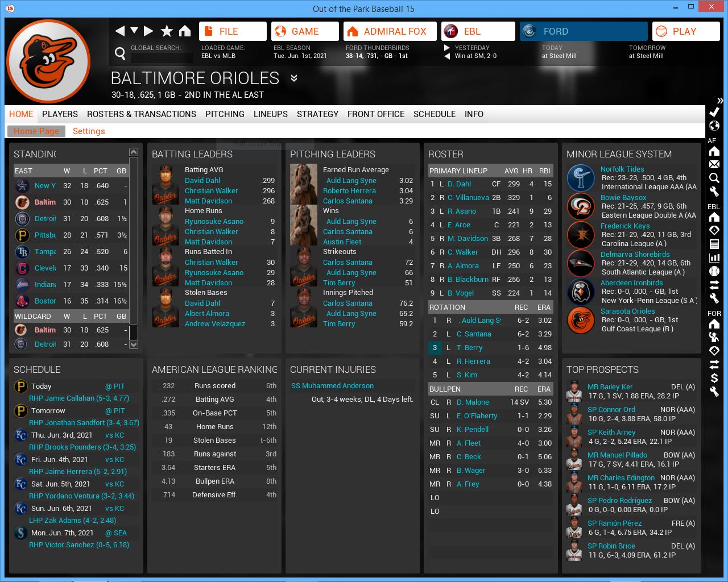Click the New York team row in East standings

coord(72,186)
